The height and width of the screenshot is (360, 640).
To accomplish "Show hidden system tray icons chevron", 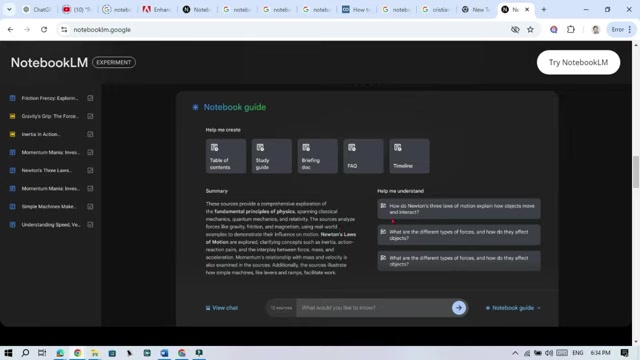I will coord(515,353).
